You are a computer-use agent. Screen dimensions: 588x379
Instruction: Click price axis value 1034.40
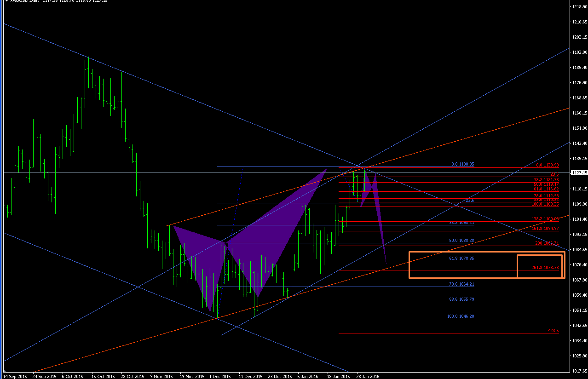pyautogui.click(x=579, y=341)
